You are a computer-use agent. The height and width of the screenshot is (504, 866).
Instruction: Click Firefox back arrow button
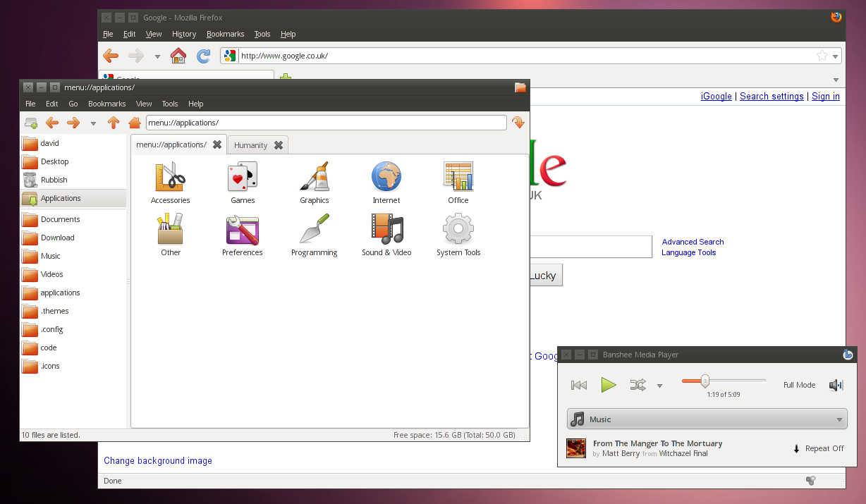click(111, 56)
